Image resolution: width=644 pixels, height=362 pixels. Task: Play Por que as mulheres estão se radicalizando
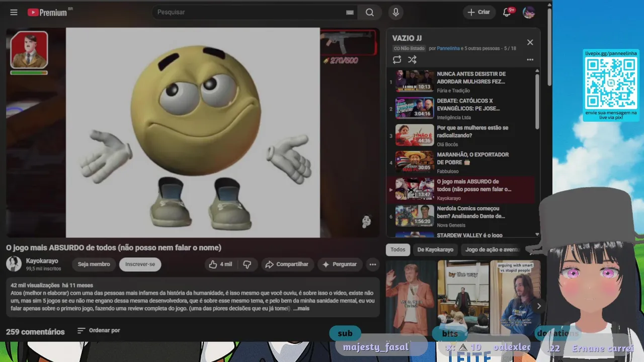coord(460,135)
